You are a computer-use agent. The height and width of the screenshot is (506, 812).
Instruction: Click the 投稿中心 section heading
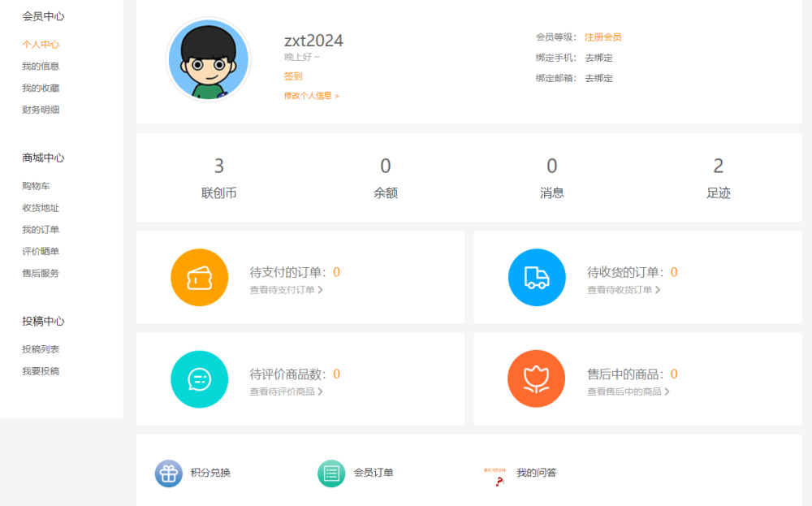pos(43,321)
